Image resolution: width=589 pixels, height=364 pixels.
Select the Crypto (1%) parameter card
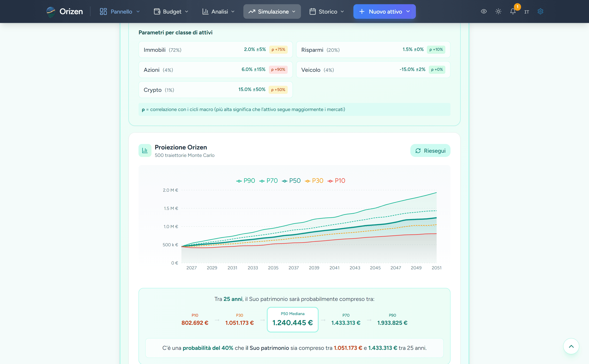(x=216, y=90)
